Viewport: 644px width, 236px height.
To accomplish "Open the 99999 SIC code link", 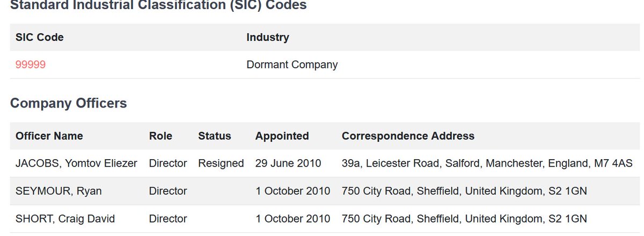I will tap(31, 65).
